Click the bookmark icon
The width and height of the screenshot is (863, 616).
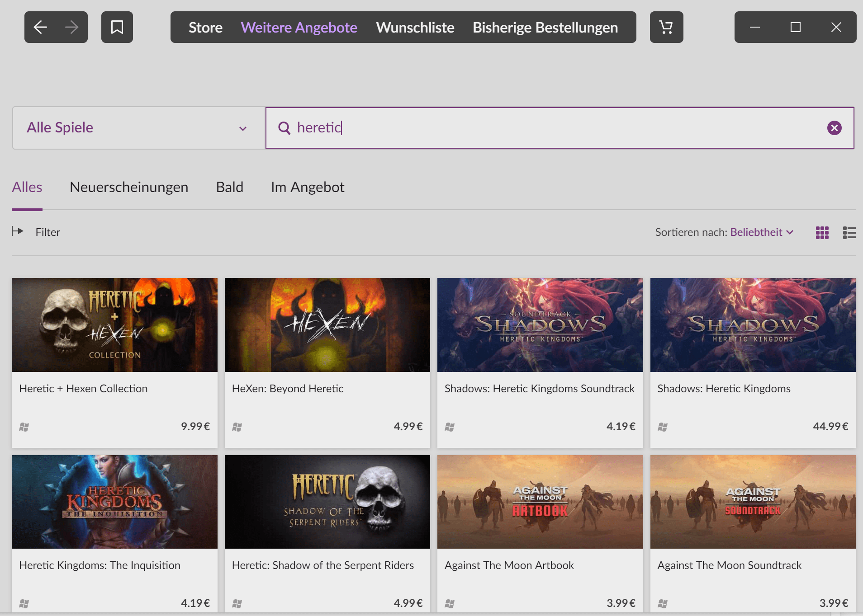tap(117, 27)
